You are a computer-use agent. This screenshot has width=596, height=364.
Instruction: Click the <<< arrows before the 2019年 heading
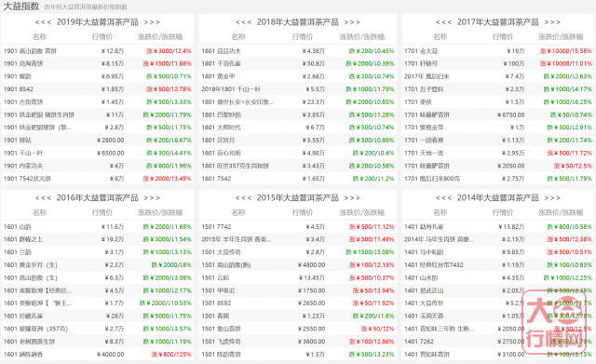pos(43,22)
